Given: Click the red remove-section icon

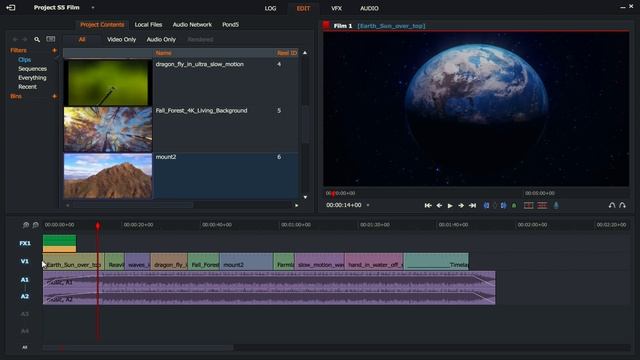Looking at the screenshot, I should tap(529, 205).
